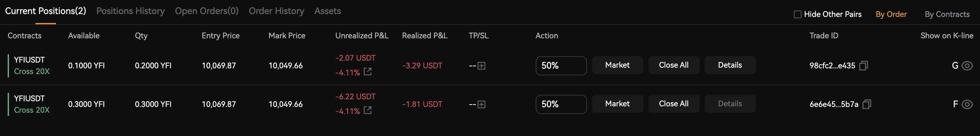The height and width of the screenshot is (136, 980).
Task: Click Market button for first position
Action: pyautogui.click(x=617, y=65)
